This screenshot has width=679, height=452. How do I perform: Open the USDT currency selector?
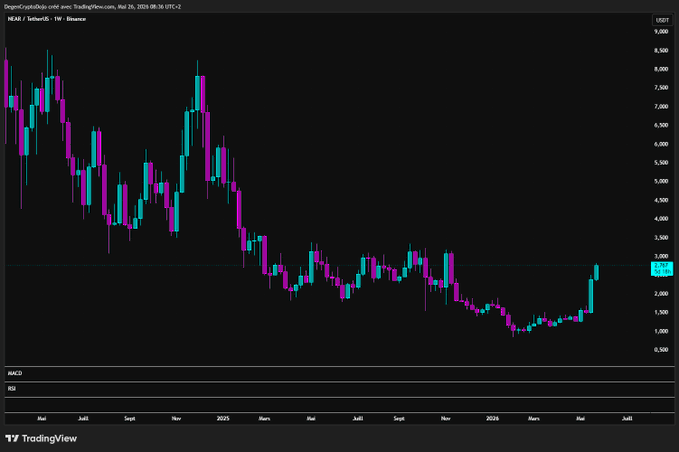click(x=662, y=20)
